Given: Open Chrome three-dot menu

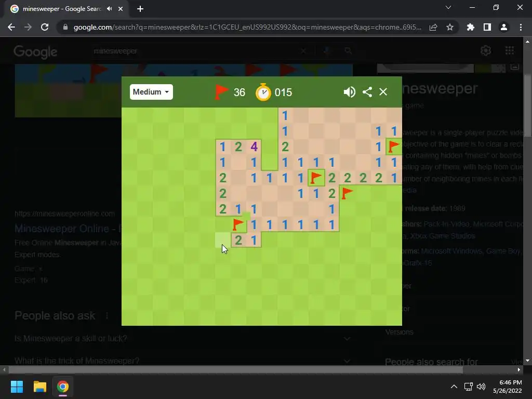Looking at the screenshot, I should pyautogui.click(x=521, y=27).
